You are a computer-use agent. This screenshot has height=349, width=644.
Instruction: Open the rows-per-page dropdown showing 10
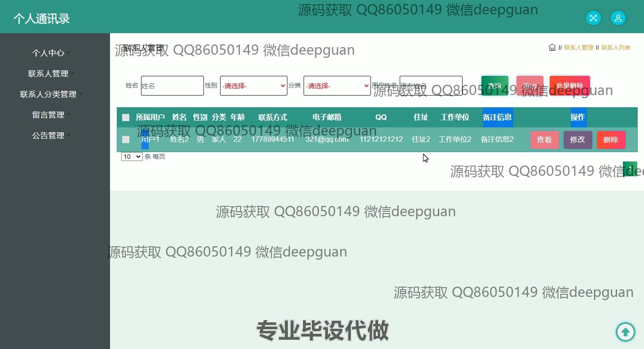pos(132,157)
